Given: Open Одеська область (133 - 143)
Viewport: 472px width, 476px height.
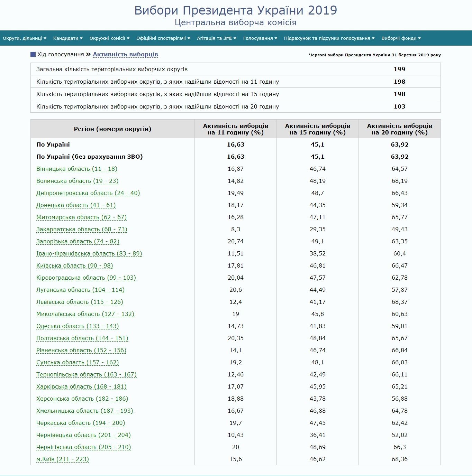Looking at the screenshot, I should coord(78,326).
